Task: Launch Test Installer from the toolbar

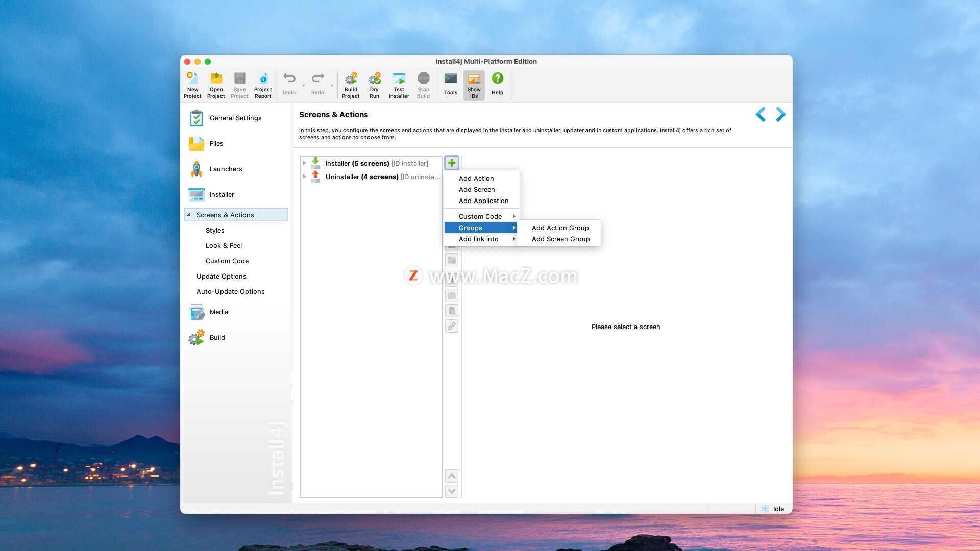Action: point(399,85)
